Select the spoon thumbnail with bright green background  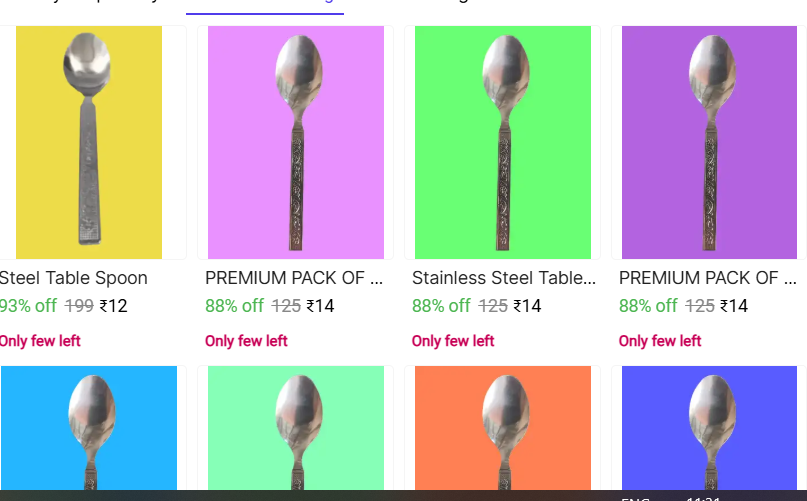click(503, 143)
